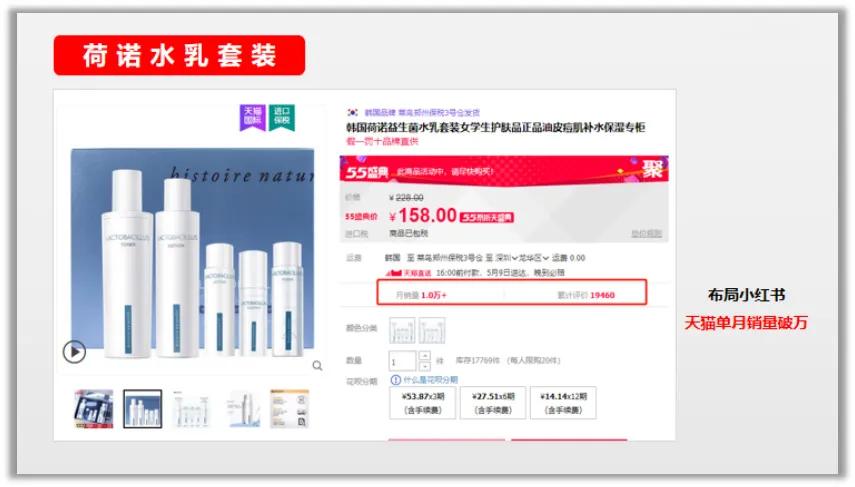This screenshot has height=487, width=855.
Task: Open the third product thumbnail
Action: pyautogui.click(x=191, y=409)
